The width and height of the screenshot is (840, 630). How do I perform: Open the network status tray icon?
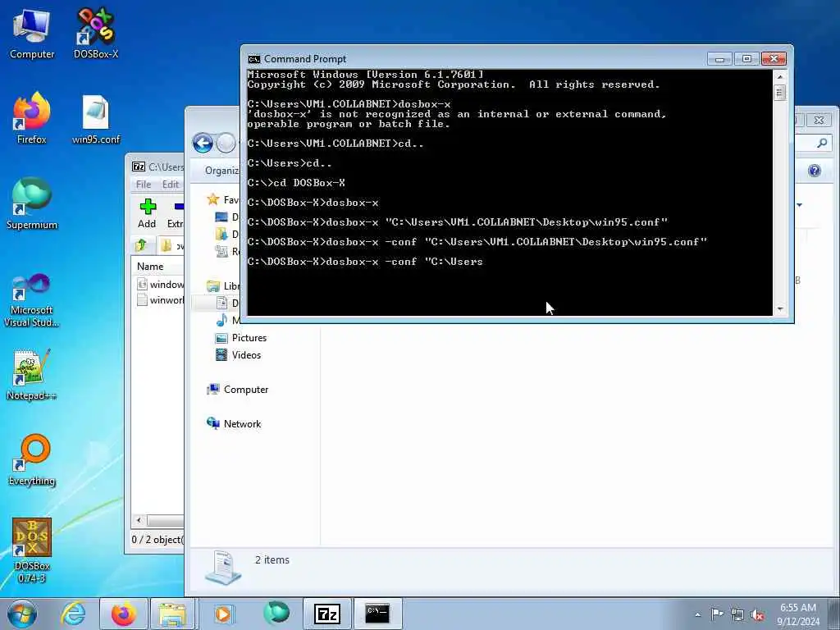[737, 614]
